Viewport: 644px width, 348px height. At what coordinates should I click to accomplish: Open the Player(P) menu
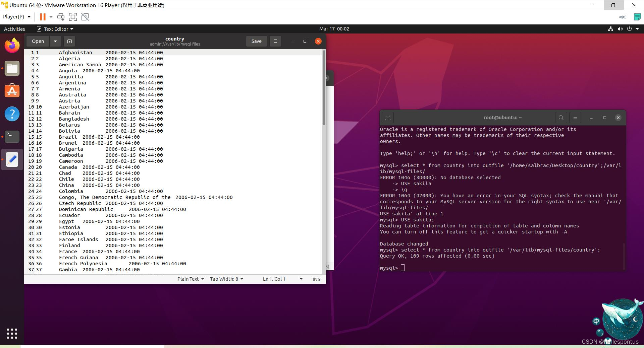(x=16, y=17)
